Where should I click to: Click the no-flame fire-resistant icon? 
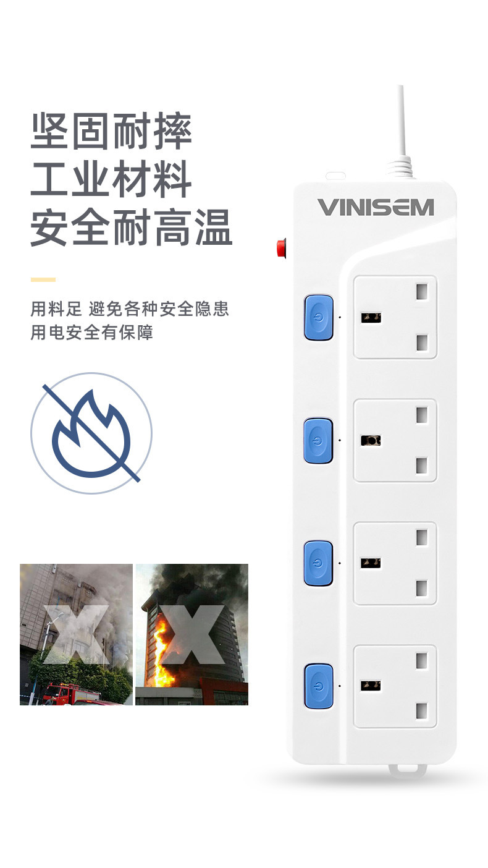(x=91, y=433)
